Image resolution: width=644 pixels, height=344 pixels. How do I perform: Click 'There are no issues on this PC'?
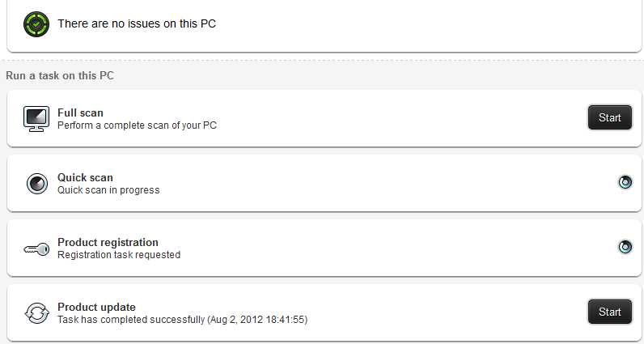click(x=137, y=23)
